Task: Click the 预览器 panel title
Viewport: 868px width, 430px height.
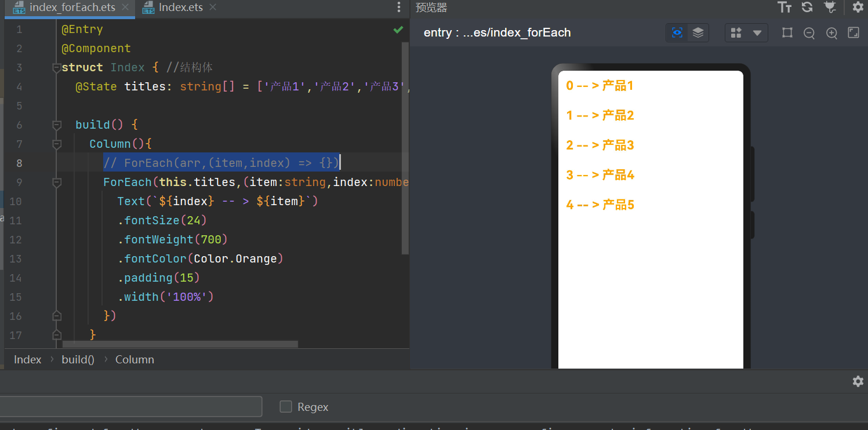Action: tap(431, 8)
